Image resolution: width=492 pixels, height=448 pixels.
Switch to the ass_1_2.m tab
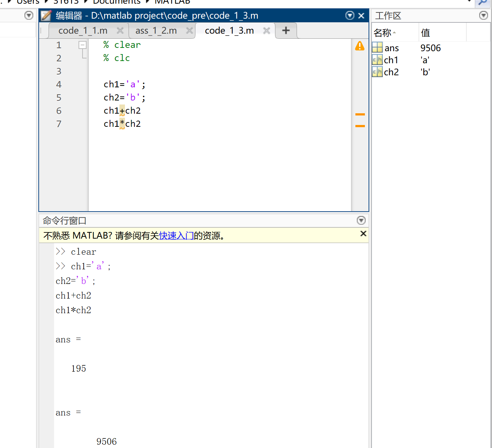tap(156, 31)
